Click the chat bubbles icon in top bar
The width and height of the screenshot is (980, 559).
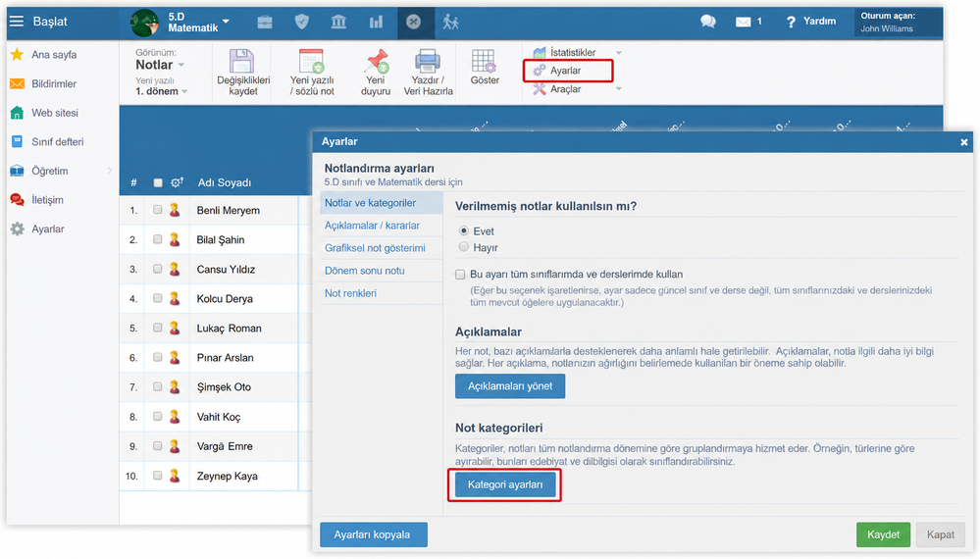(708, 22)
